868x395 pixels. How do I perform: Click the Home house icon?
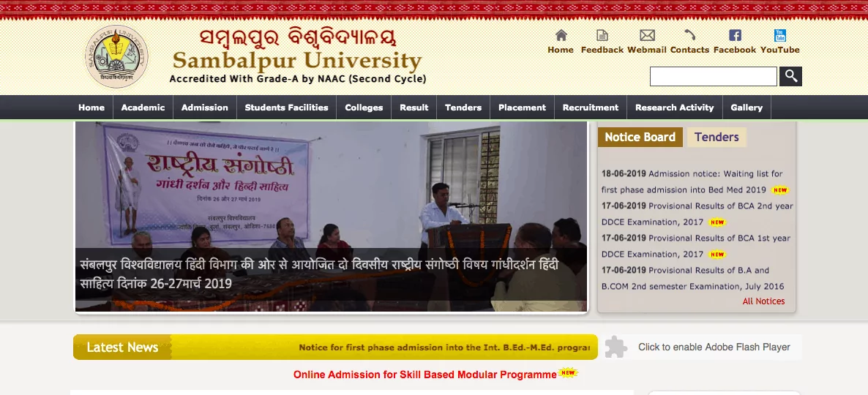point(561,35)
